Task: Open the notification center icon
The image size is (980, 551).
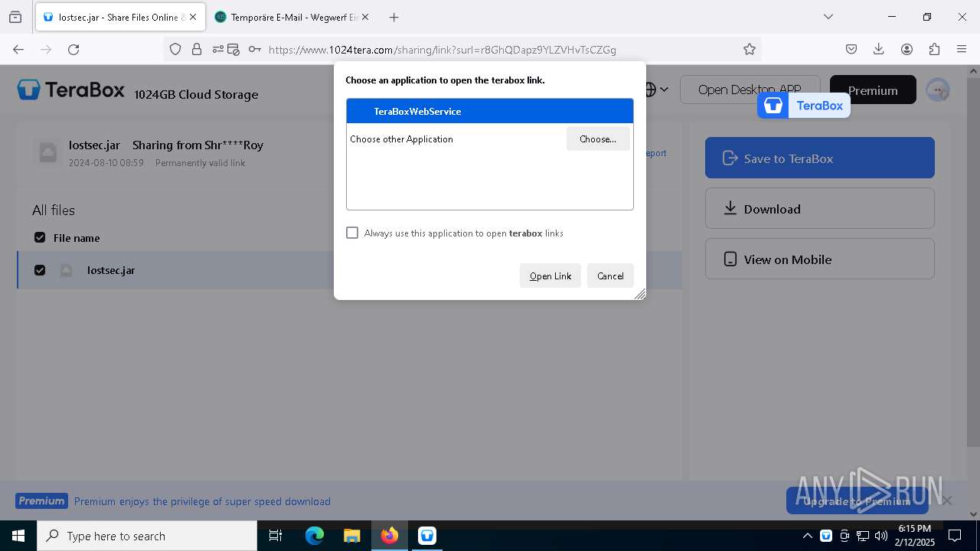Action: [955, 536]
